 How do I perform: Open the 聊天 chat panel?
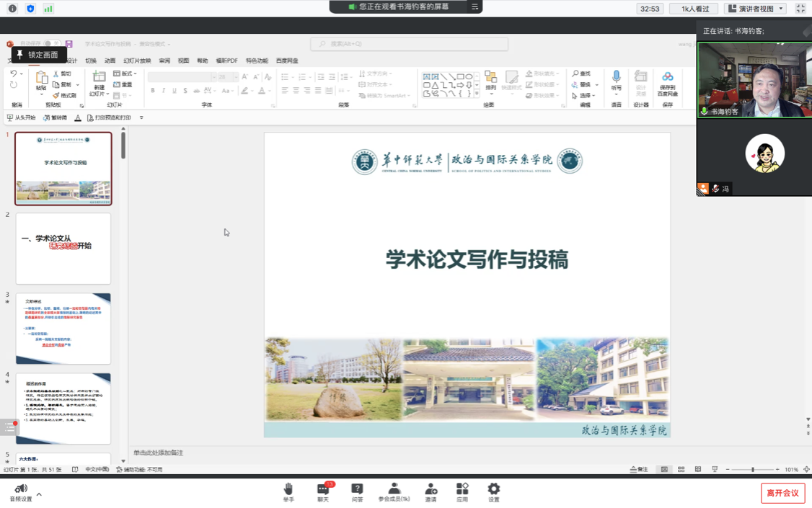coord(322,491)
